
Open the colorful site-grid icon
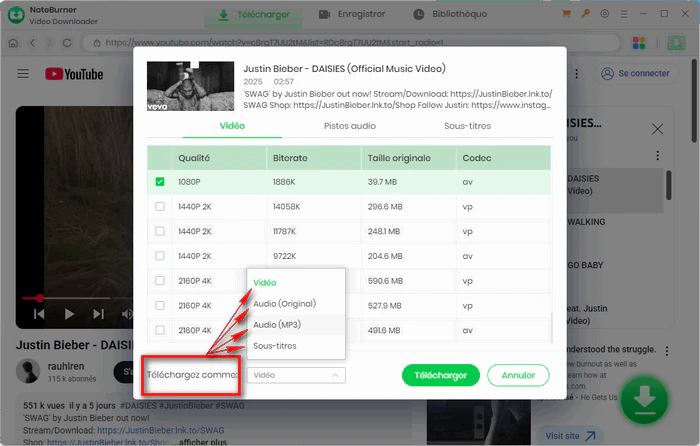point(639,43)
